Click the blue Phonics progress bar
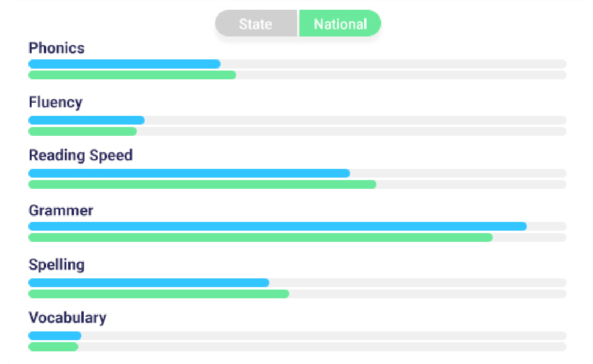Viewport: 593px width, 364px height. (x=125, y=64)
